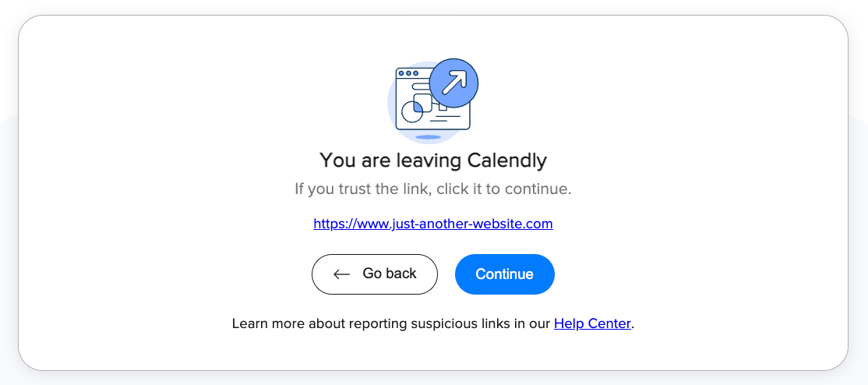Click the three dots in illustrated window
Image resolution: width=868 pixels, height=385 pixels.
408,73
